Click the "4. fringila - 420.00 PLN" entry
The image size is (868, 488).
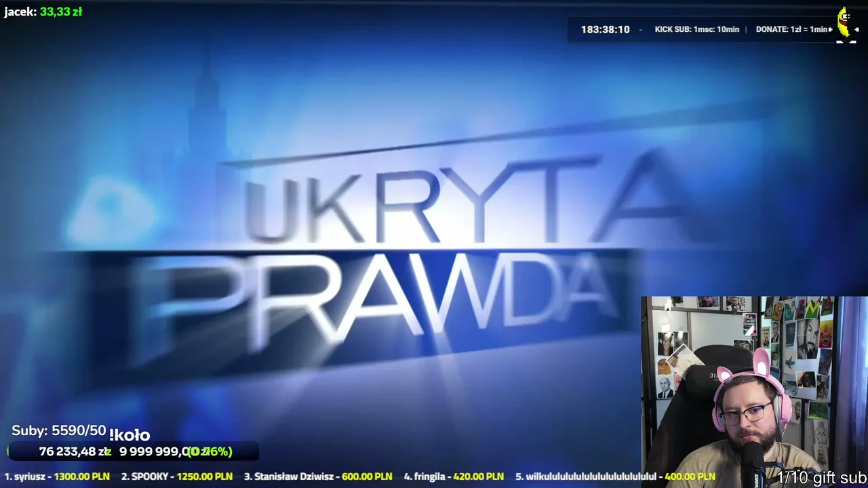pos(454,476)
